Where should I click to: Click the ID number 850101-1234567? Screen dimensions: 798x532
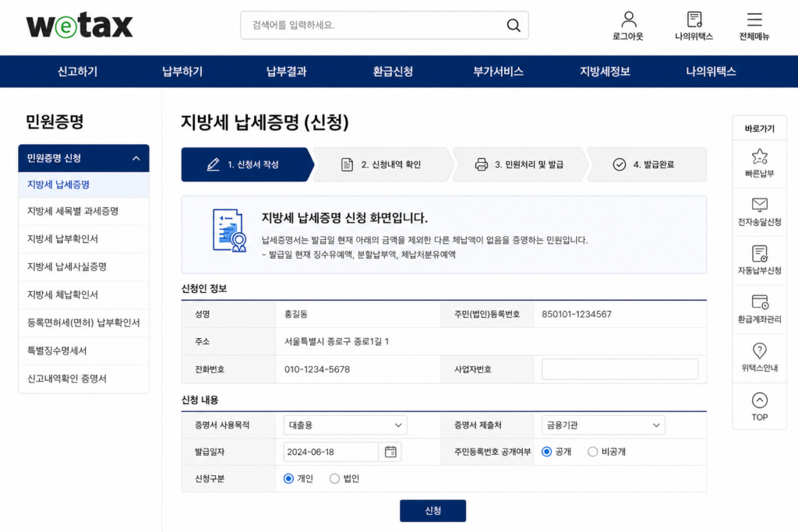point(577,315)
